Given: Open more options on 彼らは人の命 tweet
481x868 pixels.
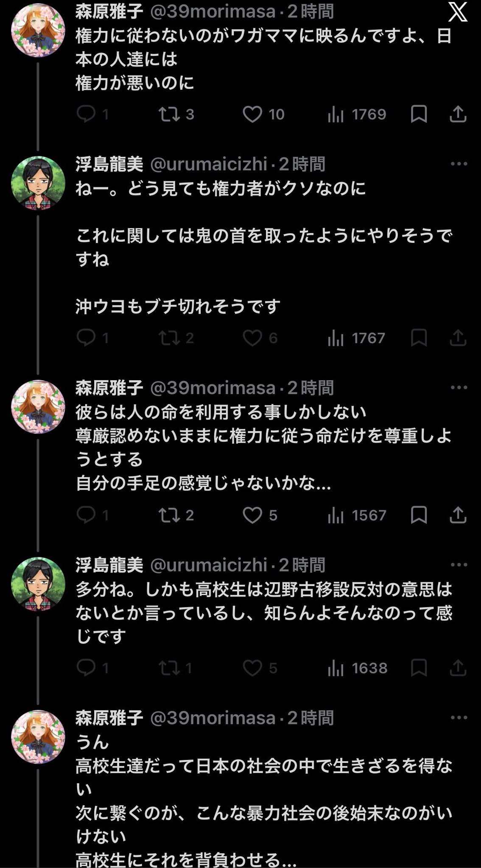Looking at the screenshot, I should pos(459,387).
